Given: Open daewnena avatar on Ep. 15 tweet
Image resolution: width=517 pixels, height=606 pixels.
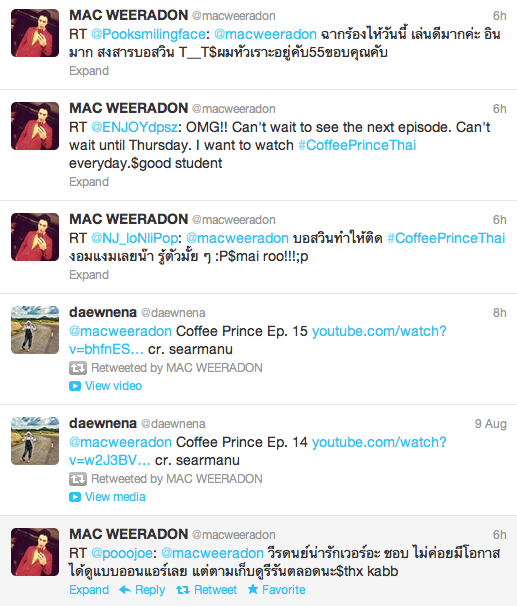Looking at the screenshot, I should [x=35, y=330].
